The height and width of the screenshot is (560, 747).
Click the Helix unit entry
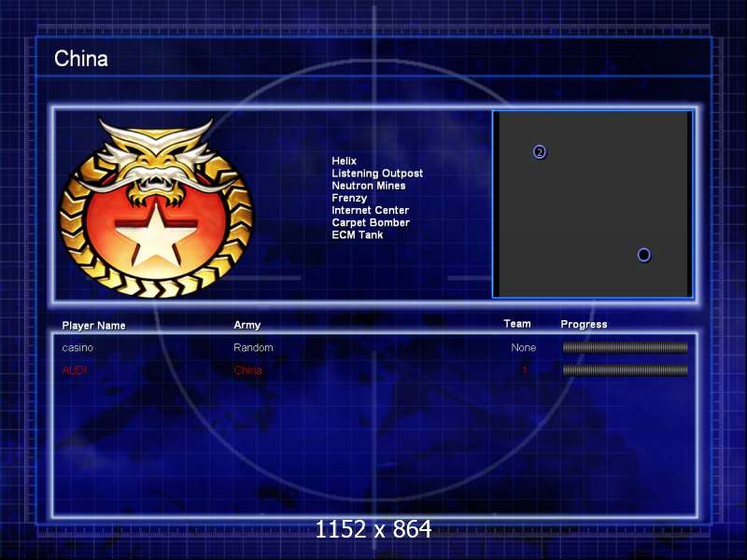[344, 161]
